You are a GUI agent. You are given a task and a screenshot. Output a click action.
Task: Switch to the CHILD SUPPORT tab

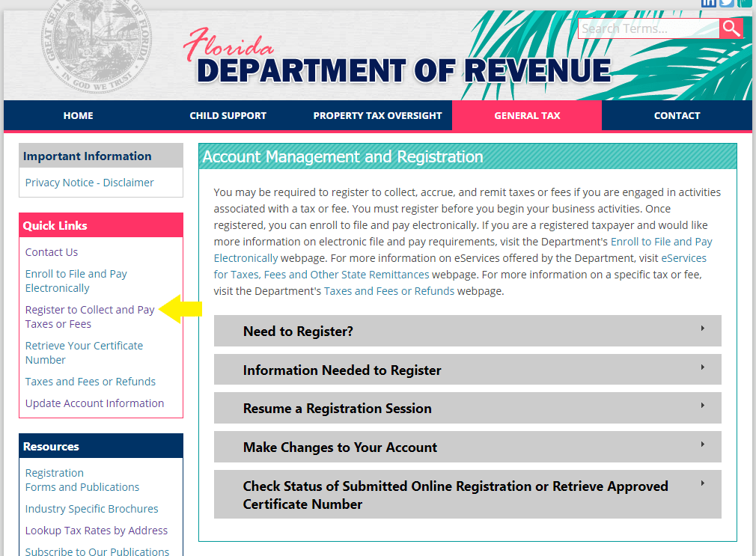coord(228,115)
